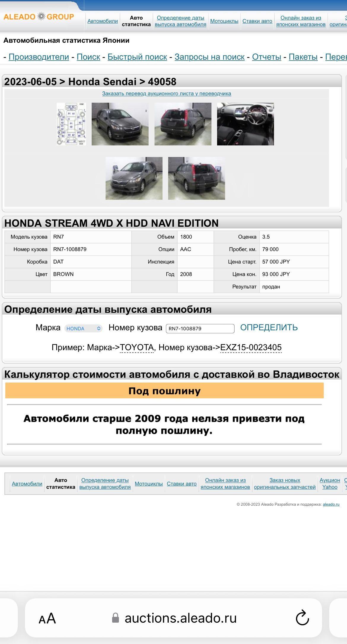Open Аукцион Yahoo in footer navigation
347x644 pixels.
pos(330,483)
